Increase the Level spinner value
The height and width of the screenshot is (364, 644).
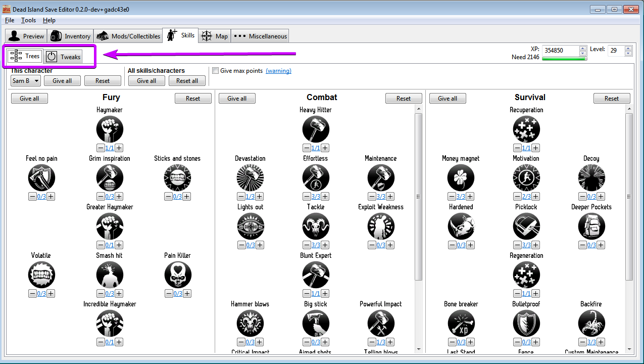pyautogui.click(x=628, y=48)
